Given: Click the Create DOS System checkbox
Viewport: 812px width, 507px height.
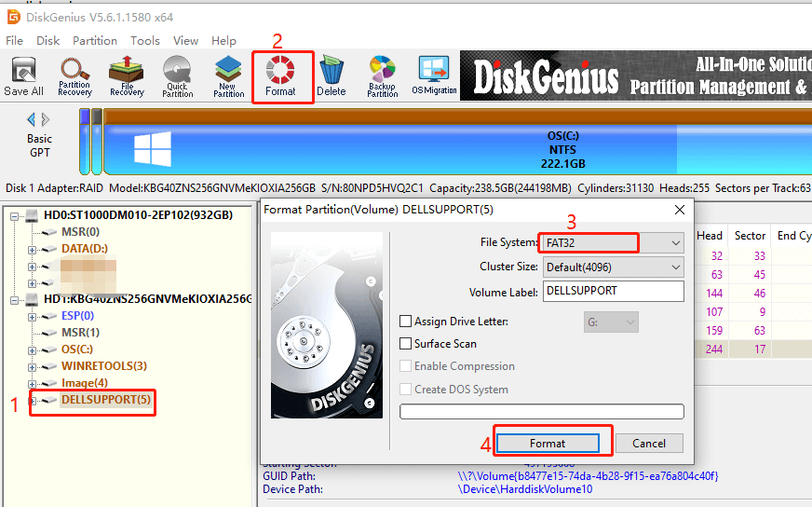Looking at the screenshot, I should (x=405, y=390).
